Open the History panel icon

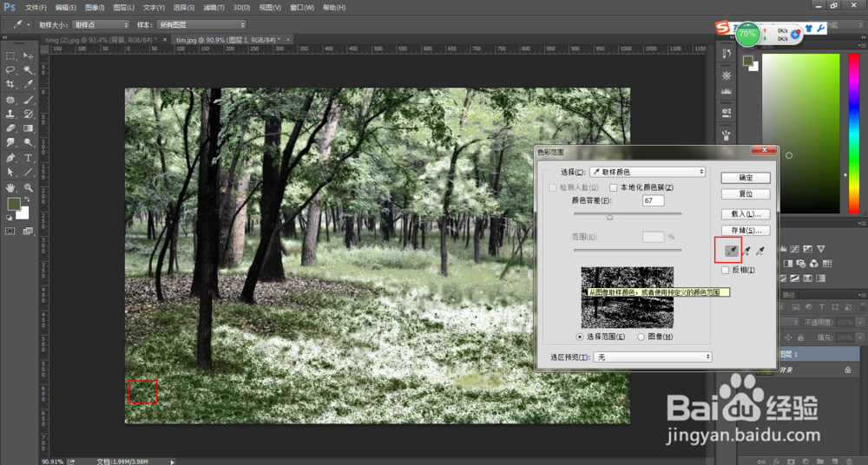click(x=727, y=53)
